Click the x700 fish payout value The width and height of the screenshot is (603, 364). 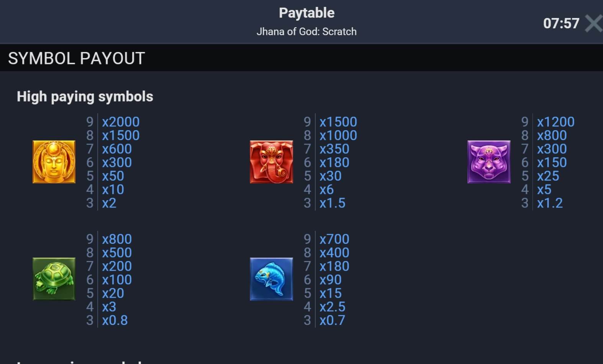(x=334, y=239)
